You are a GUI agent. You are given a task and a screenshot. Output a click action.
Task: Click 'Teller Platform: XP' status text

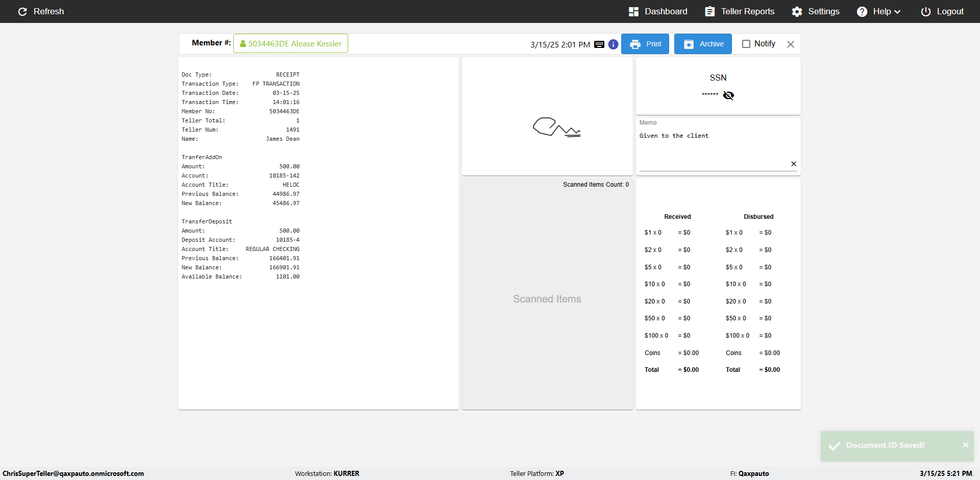(x=537, y=473)
